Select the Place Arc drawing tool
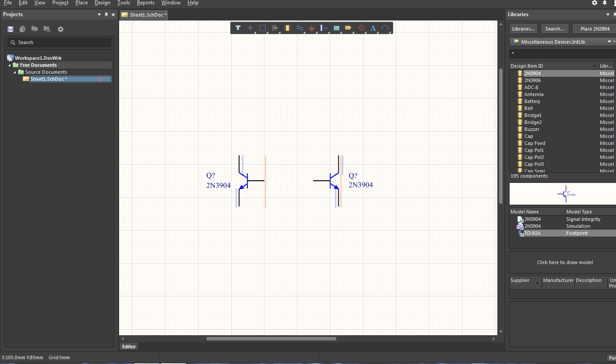 (x=385, y=28)
